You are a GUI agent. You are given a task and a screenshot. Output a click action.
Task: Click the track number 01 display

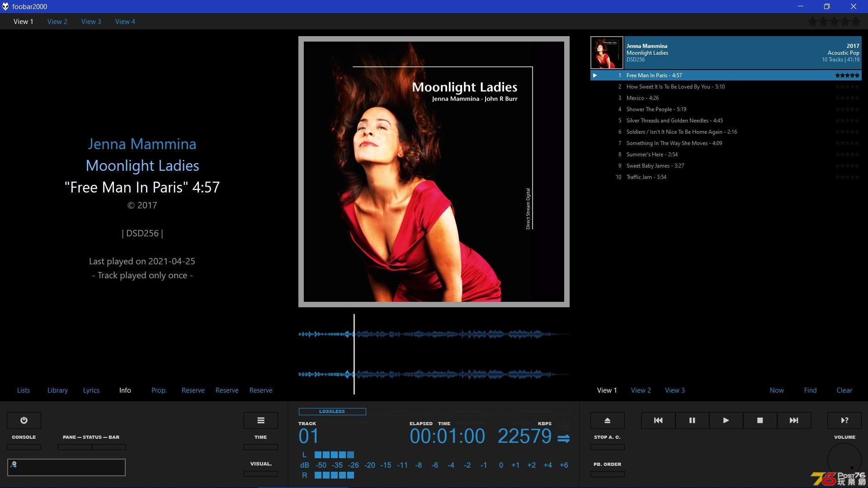pos(309,436)
